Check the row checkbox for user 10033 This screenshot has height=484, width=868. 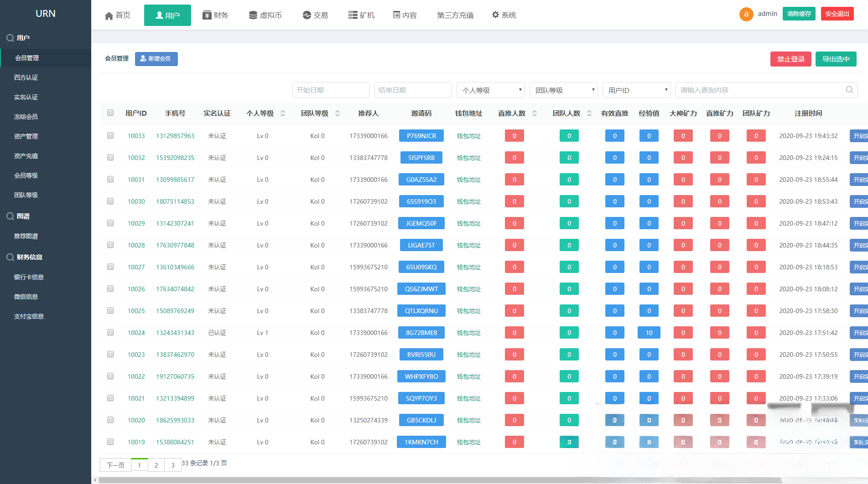(110, 135)
